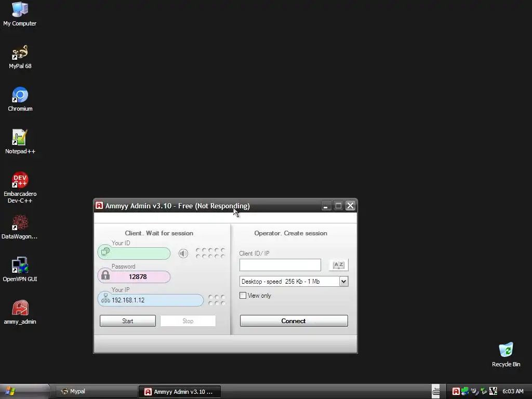Click the network icon in Your IP field
532x399 pixels.
coord(105,298)
